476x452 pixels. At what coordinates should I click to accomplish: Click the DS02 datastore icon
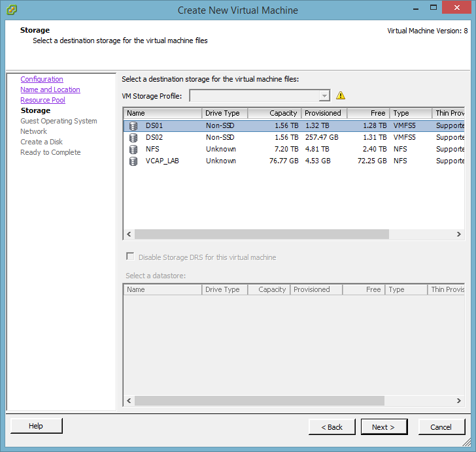click(133, 138)
